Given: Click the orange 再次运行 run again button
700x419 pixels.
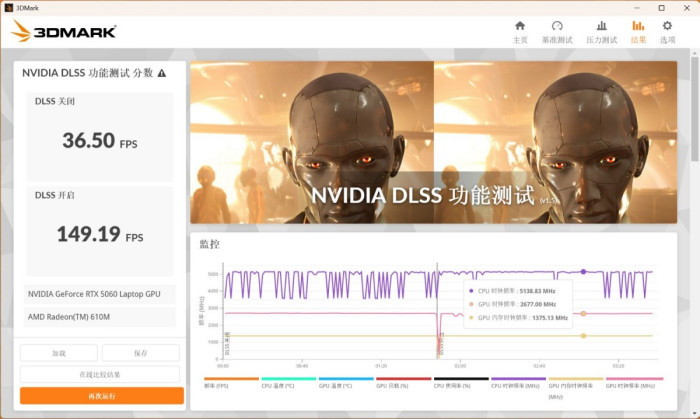Looking at the screenshot, I should 102,396.
